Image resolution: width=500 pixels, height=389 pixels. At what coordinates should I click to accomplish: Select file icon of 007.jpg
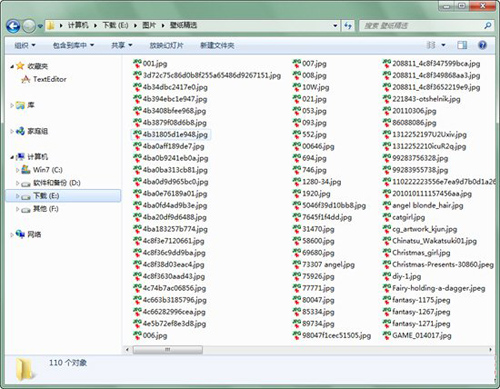click(297, 63)
